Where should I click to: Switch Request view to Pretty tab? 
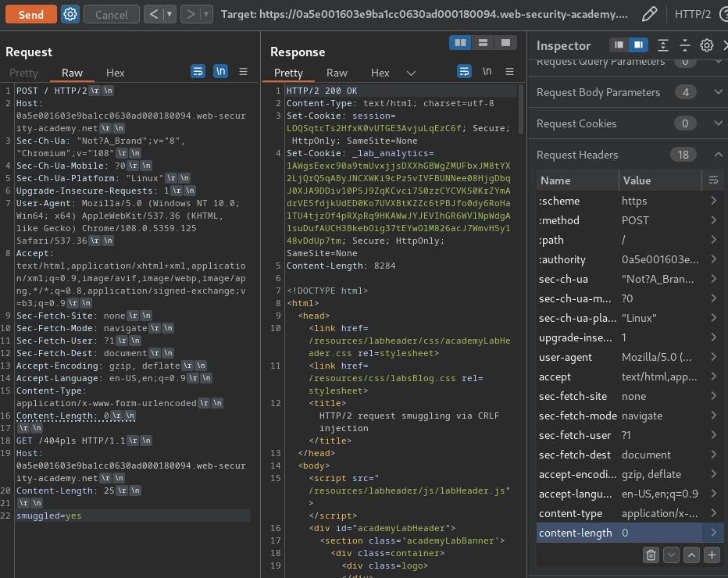click(x=23, y=73)
